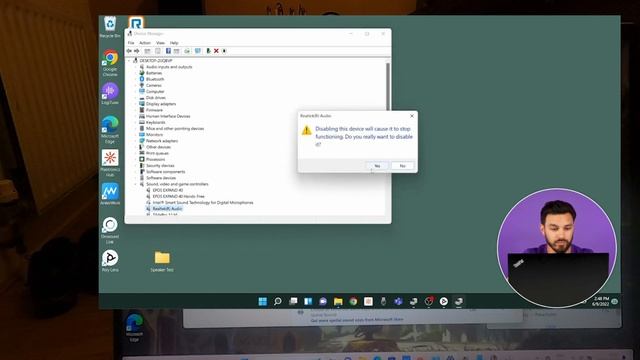Click the red X uninstall device icon
640x360 pixels.
coord(216,51)
